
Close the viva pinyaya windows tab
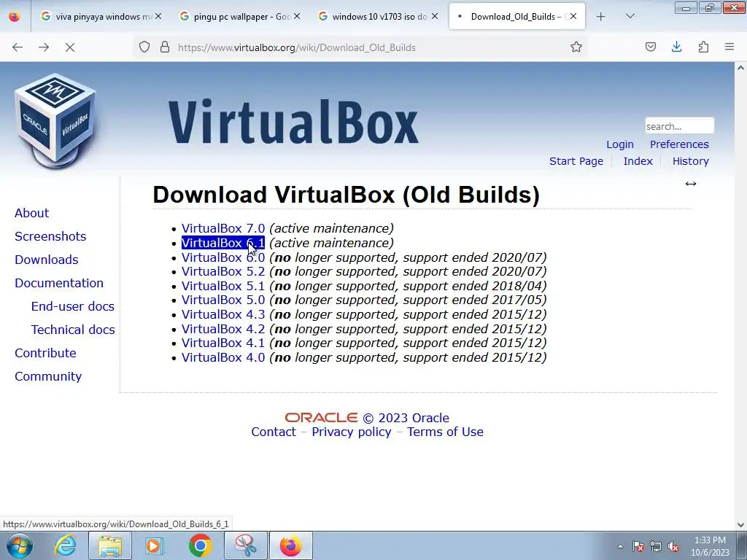coord(158,17)
